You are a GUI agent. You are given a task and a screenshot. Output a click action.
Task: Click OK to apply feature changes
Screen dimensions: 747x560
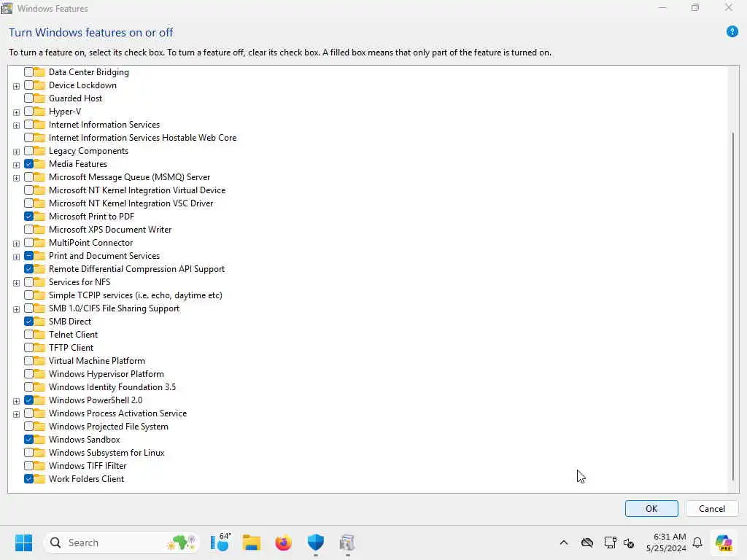coord(651,508)
